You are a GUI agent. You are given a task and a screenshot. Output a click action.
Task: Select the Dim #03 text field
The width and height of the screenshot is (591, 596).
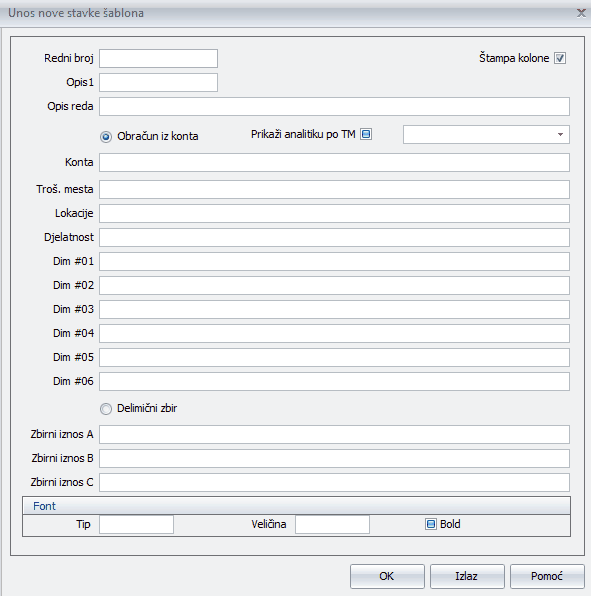tap(334, 309)
